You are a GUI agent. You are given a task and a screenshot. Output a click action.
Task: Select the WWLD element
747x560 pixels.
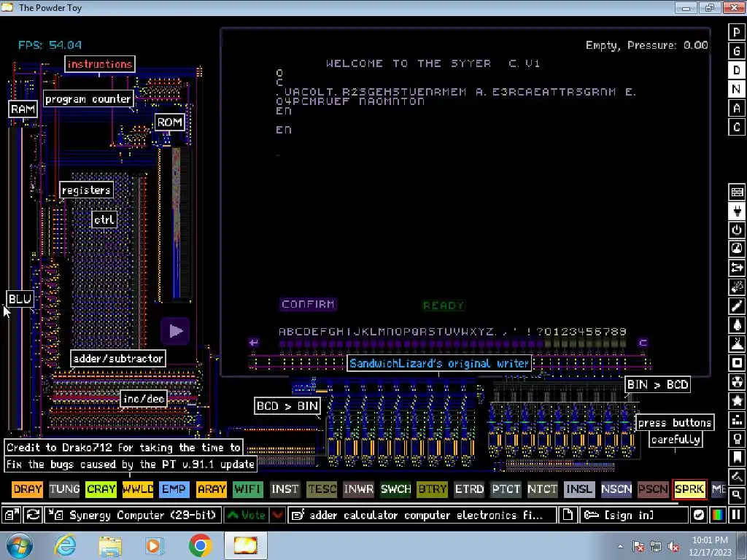click(138, 489)
